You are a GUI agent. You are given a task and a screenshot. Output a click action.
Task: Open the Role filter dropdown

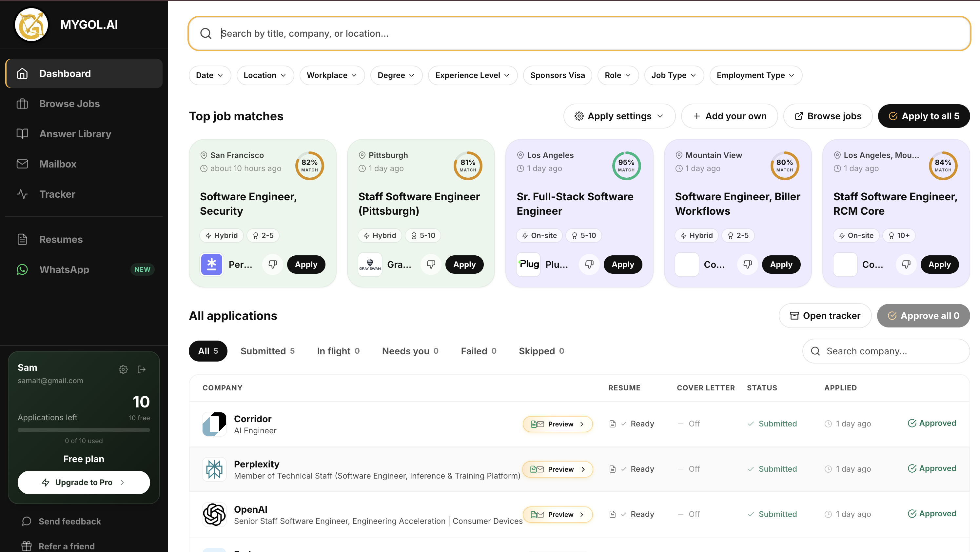point(618,75)
